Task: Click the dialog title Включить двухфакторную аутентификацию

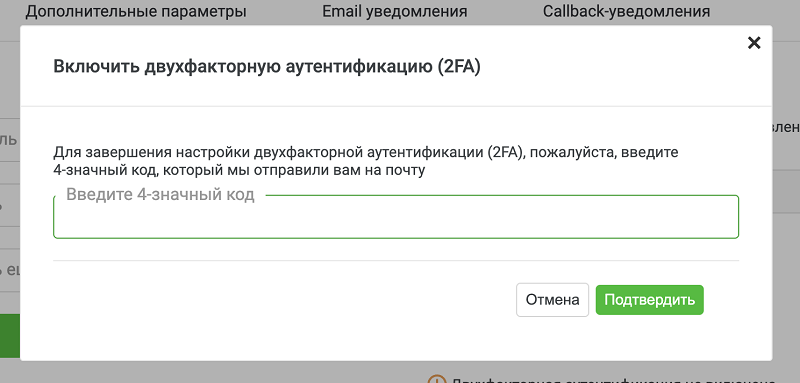Action: coord(267,67)
